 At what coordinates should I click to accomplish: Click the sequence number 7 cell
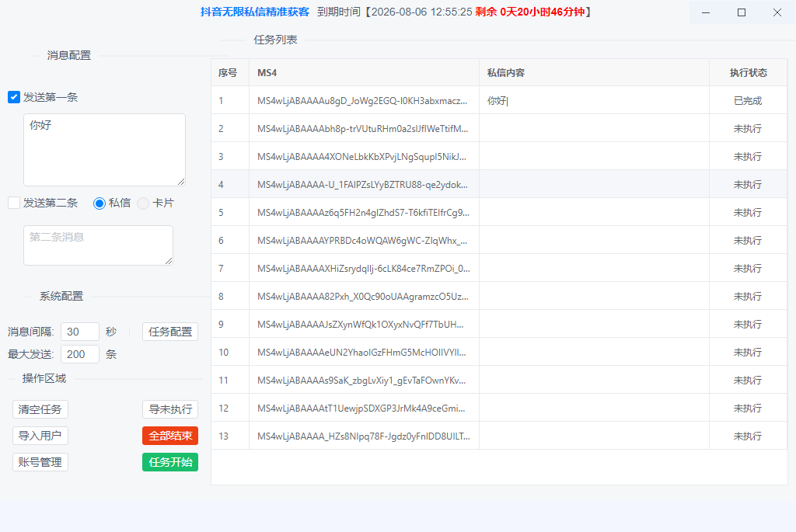[x=230, y=268]
